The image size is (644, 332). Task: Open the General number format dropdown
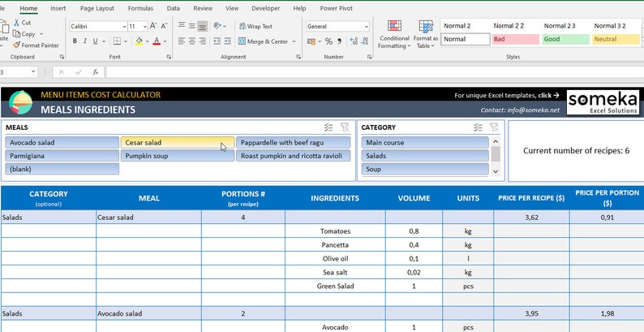[x=366, y=26]
